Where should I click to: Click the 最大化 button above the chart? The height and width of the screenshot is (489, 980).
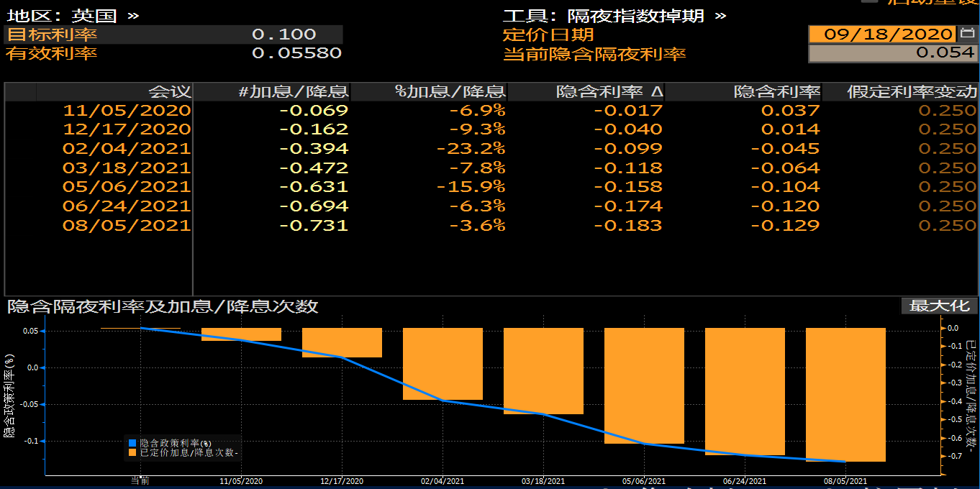tap(940, 306)
